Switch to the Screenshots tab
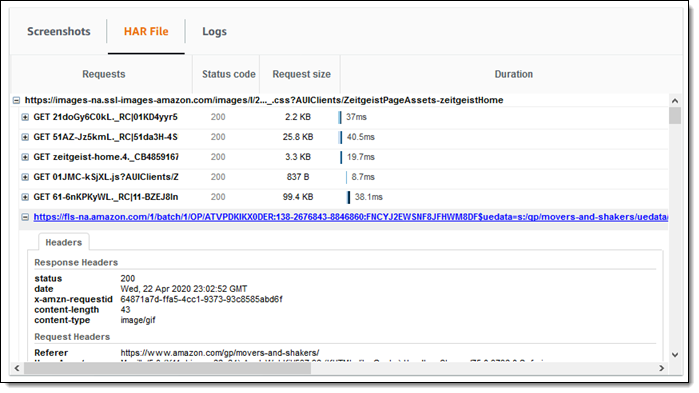 pyautogui.click(x=59, y=32)
